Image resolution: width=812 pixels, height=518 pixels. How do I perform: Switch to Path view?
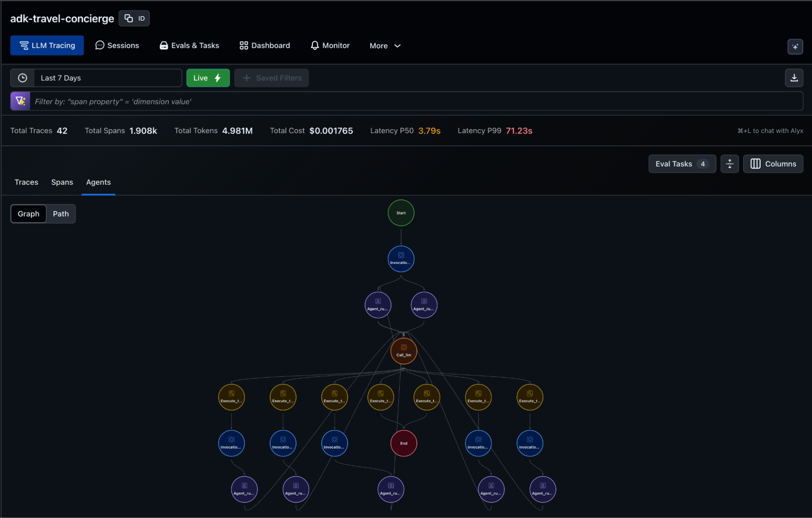(61, 214)
